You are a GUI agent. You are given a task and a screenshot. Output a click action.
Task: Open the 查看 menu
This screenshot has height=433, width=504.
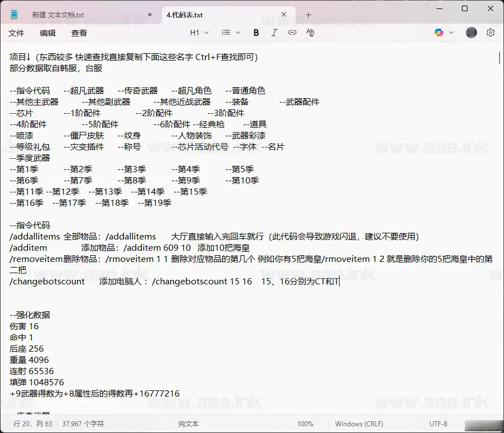tap(79, 33)
